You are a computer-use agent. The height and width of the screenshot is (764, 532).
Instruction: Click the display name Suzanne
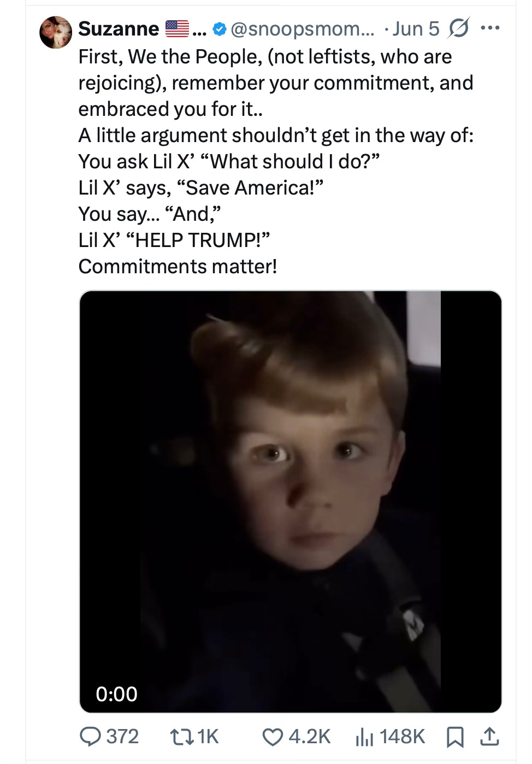click(x=119, y=28)
